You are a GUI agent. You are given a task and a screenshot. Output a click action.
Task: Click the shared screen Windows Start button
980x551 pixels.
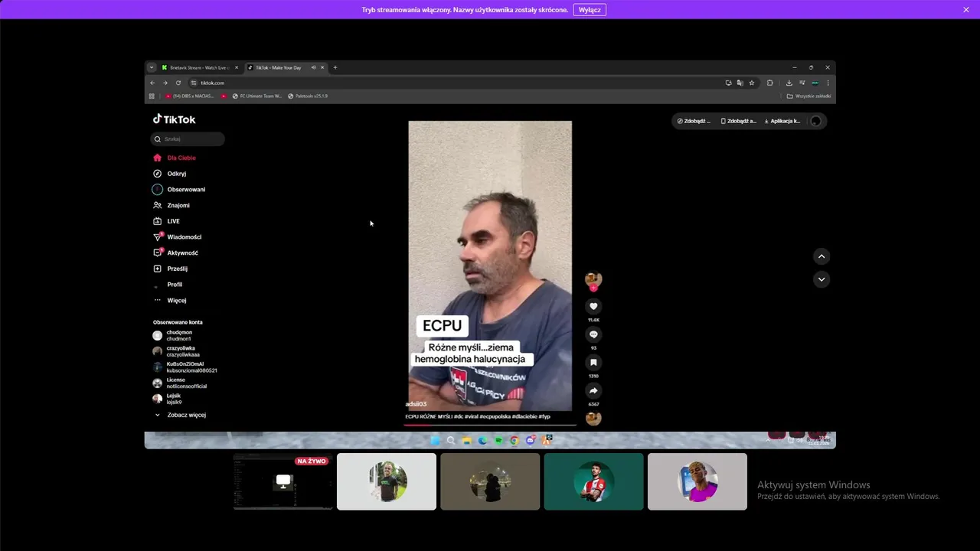pos(435,440)
